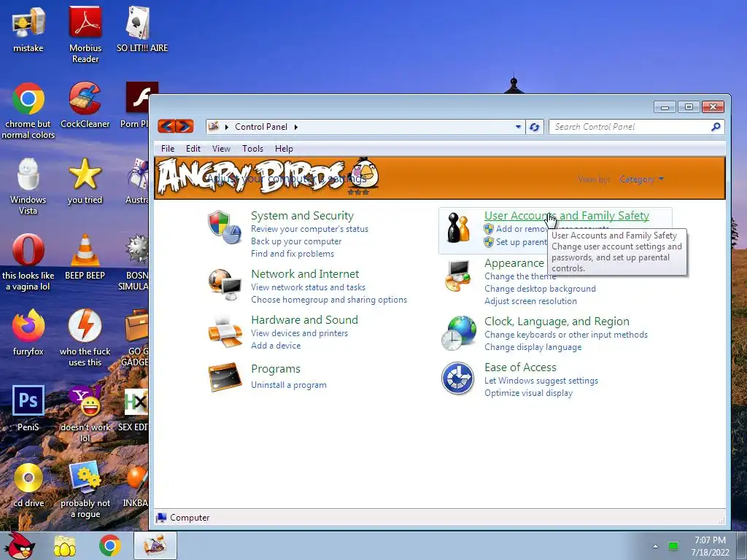
Task: Select the Windows Vista desktop icon
Action: (x=28, y=187)
